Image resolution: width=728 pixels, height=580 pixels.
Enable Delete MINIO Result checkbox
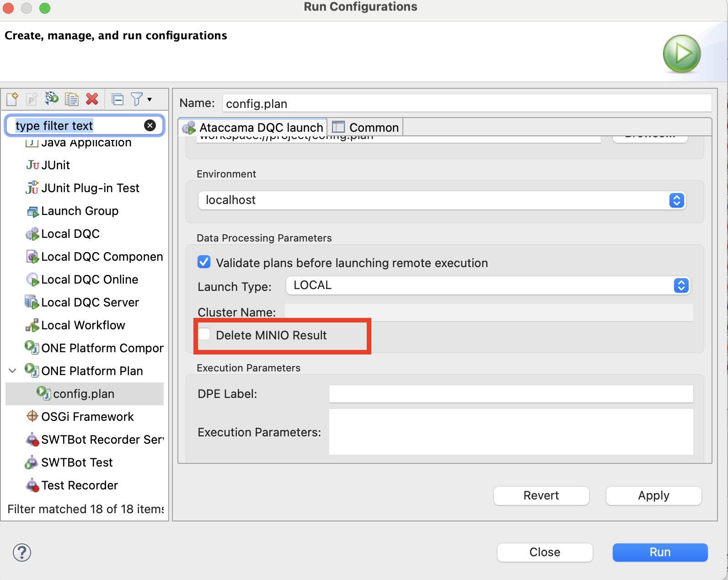point(204,334)
